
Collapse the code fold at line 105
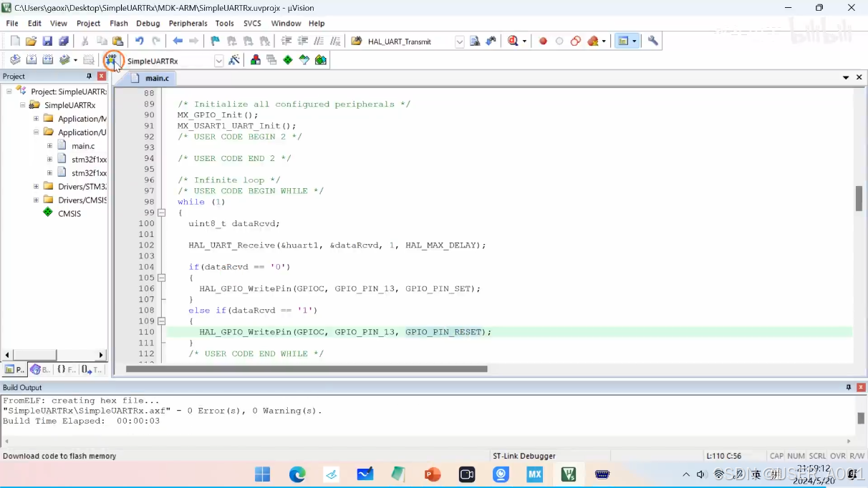coord(162,278)
